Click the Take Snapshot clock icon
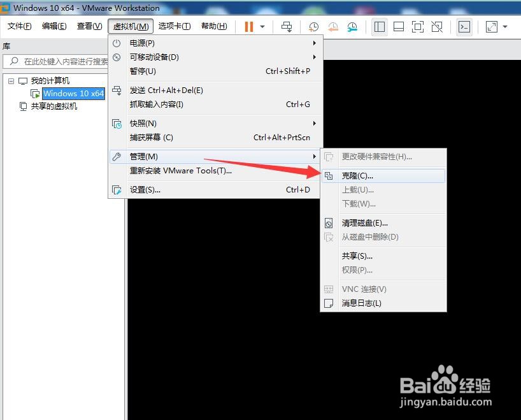521x420 pixels. click(x=312, y=27)
